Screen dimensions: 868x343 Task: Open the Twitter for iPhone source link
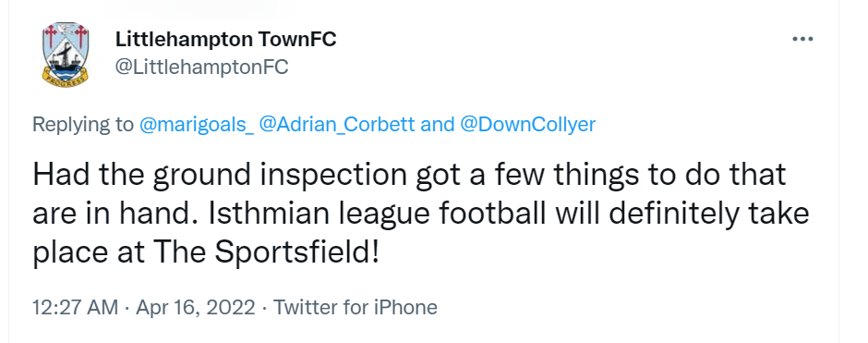tap(356, 307)
